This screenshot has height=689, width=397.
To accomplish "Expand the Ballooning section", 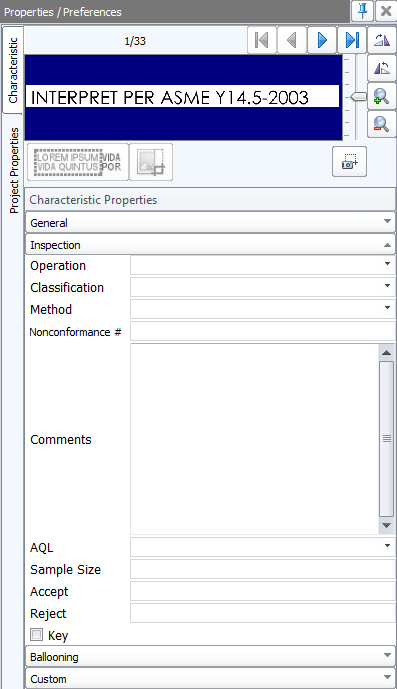I will [x=211, y=656].
